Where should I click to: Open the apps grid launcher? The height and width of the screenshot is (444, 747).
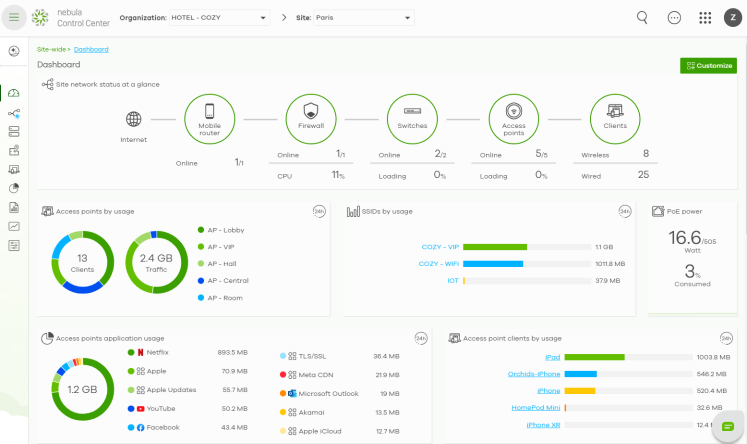(x=705, y=18)
